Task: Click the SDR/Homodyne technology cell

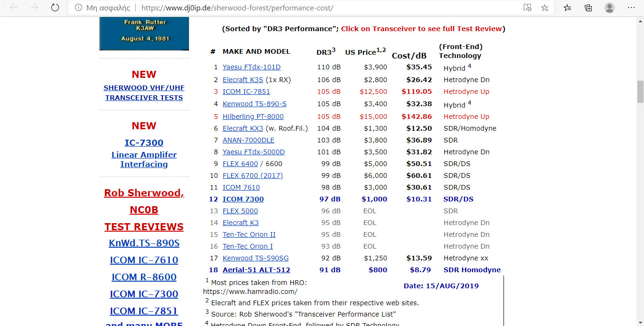Action: (x=470, y=128)
